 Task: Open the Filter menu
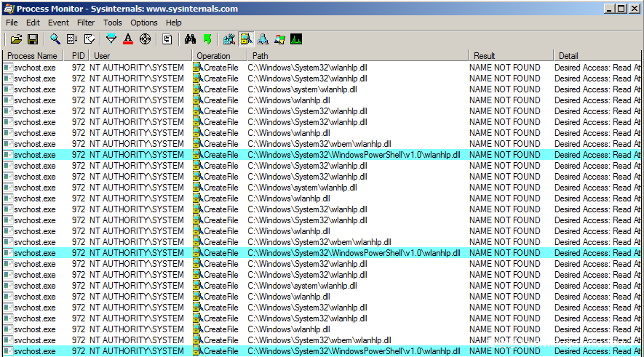(x=86, y=23)
